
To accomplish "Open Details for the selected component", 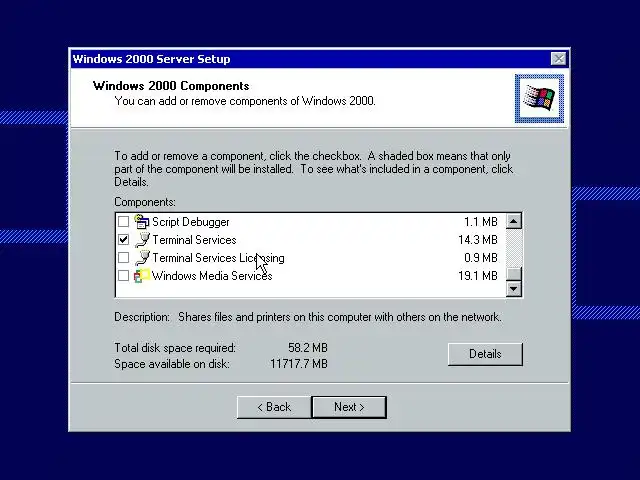I will point(485,354).
